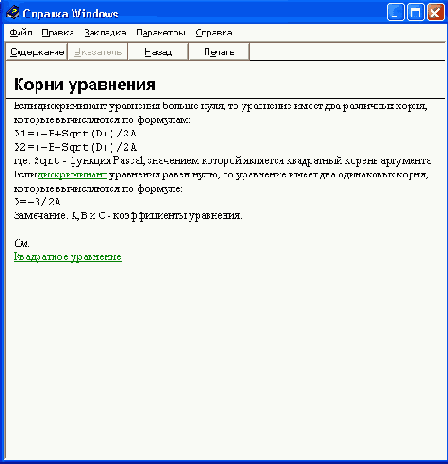Click the Корни уравнения heading
This screenshot has width=448, height=464.
coord(85,84)
